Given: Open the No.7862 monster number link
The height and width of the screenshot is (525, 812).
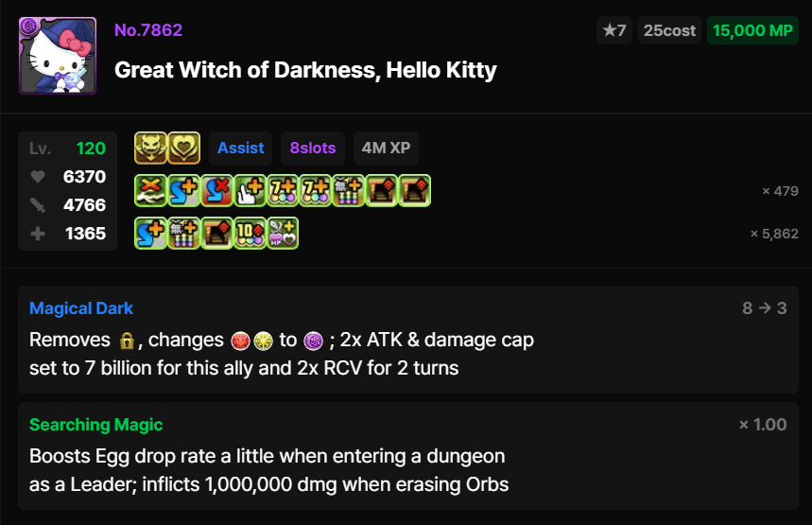Looking at the screenshot, I should pos(148,30).
